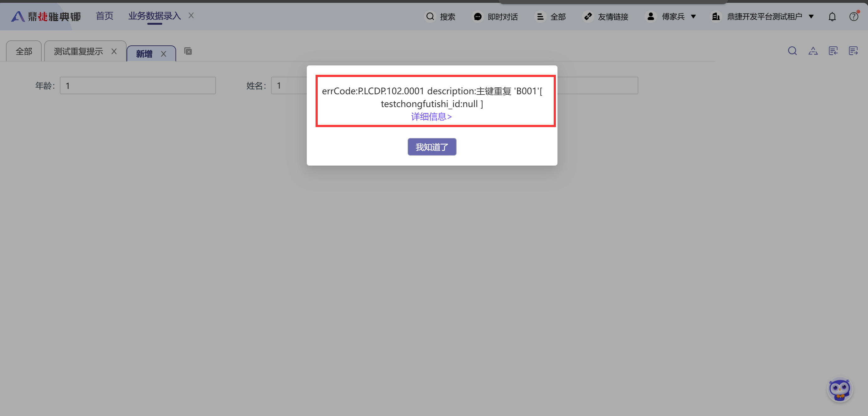Screen dimensions: 868x416
Task: Click the 友情链接 link icon
Action: click(x=588, y=17)
